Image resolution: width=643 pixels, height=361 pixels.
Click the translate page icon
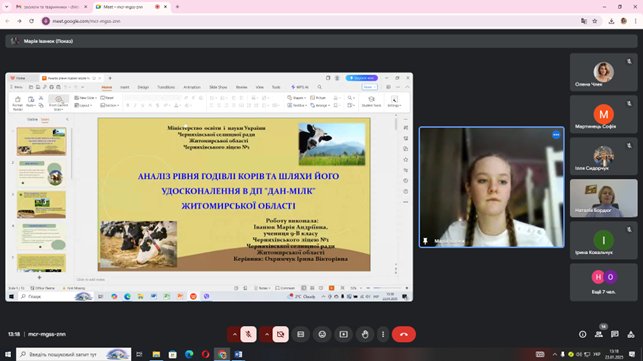pyautogui.click(x=584, y=21)
